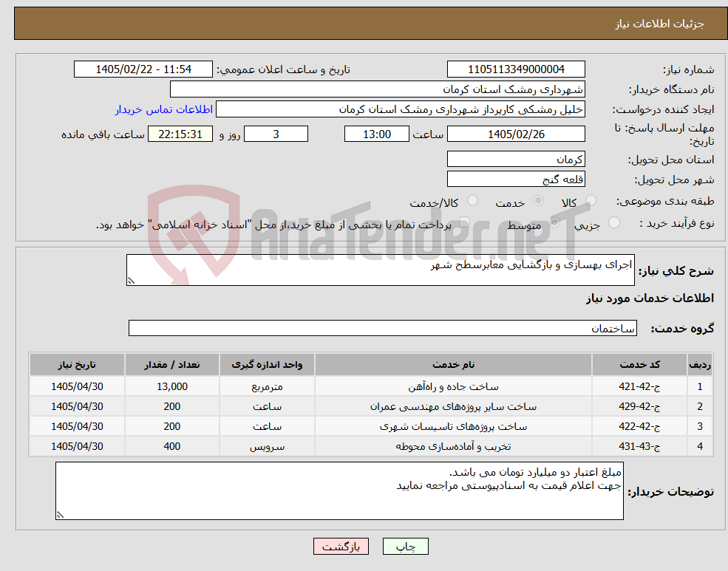The height and width of the screenshot is (571, 728).
Task: Click the توضیحات خریدار text area
Action: tap(339, 490)
